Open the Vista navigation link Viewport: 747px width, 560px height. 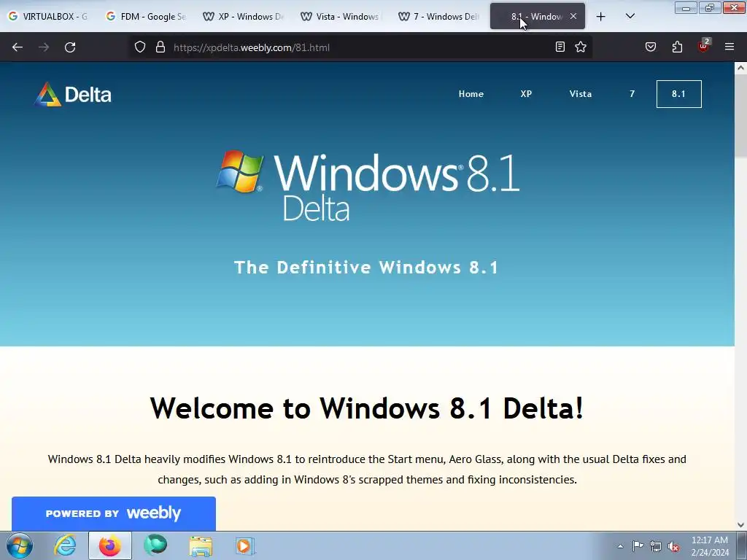pos(580,94)
